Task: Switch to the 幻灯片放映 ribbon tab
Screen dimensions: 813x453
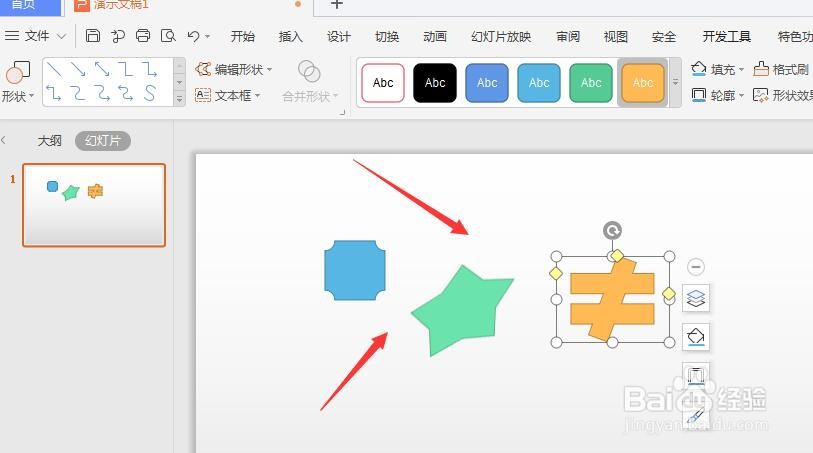Action: click(x=501, y=36)
